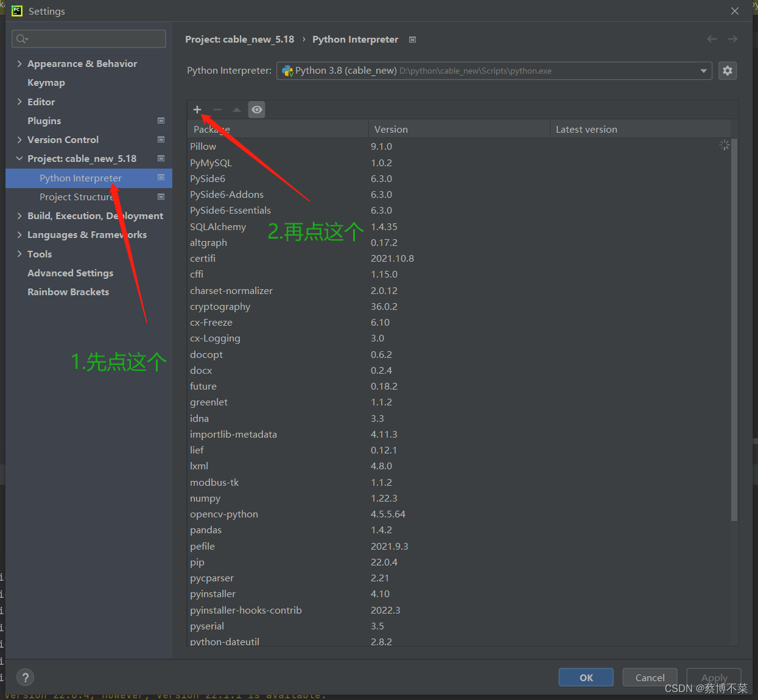The width and height of the screenshot is (758, 700).
Task: Open the interpreter gear settings icon
Action: [x=728, y=71]
